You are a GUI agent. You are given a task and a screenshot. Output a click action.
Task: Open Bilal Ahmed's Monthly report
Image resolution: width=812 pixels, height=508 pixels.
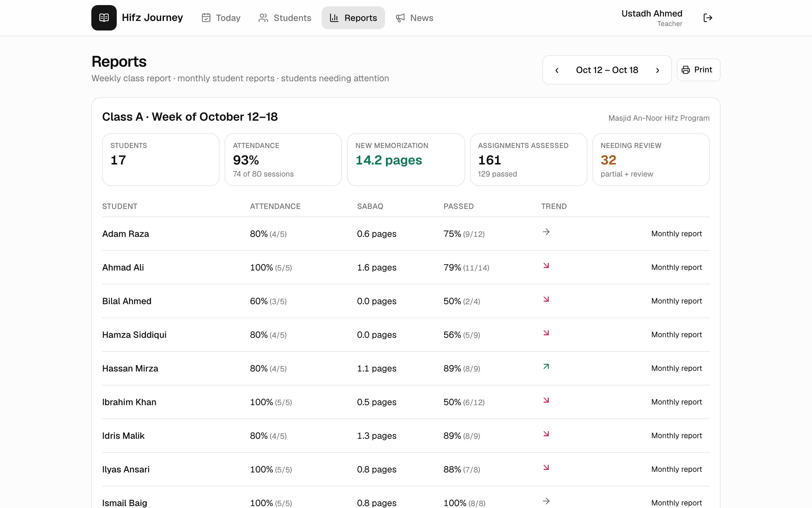coord(677,301)
